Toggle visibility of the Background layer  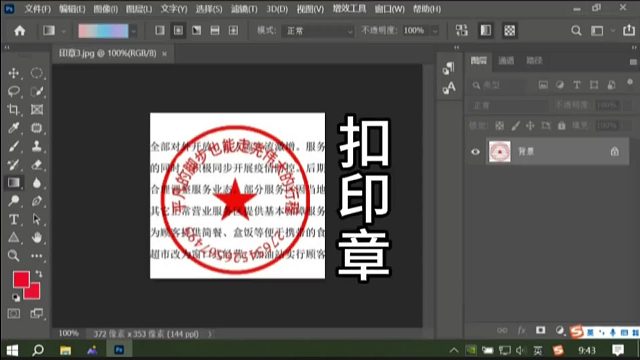pos(475,152)
